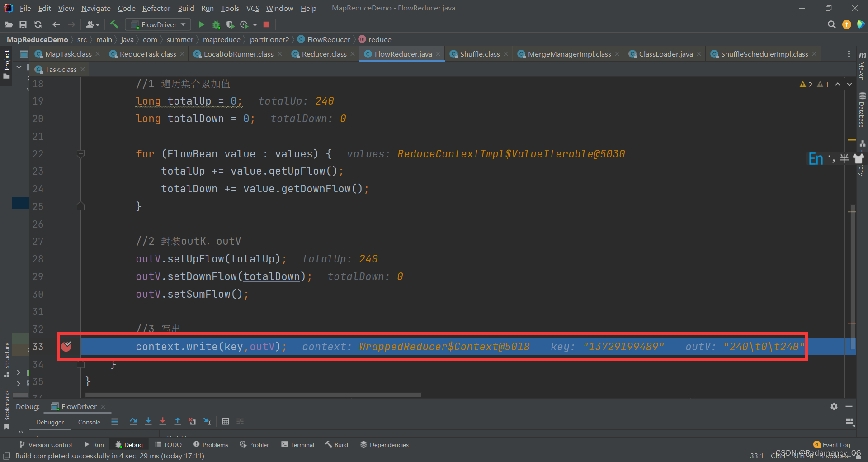Stop the process with red square

[266, 24]
